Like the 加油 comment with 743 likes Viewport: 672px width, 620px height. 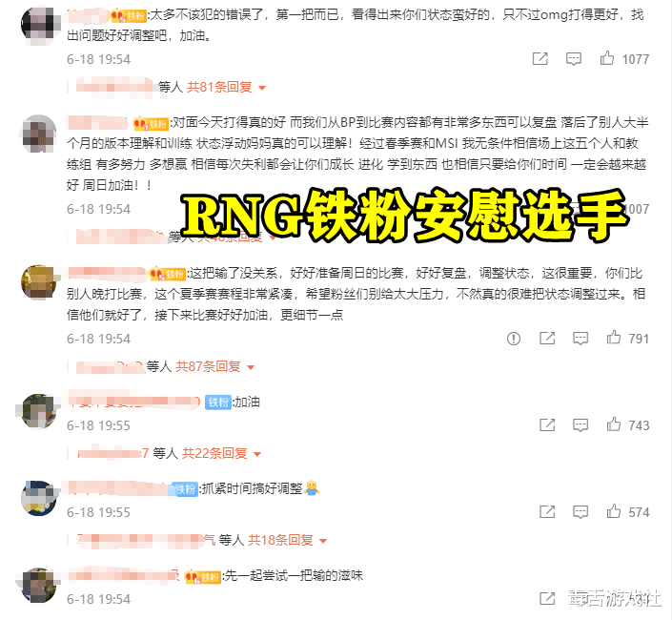614,424
